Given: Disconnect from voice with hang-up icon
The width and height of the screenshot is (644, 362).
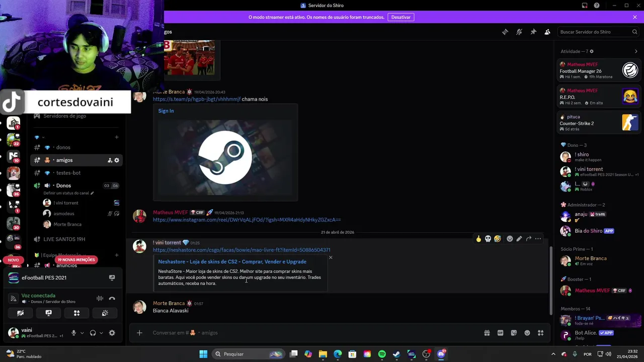Looking at the screenshot, I should [112, 298].
